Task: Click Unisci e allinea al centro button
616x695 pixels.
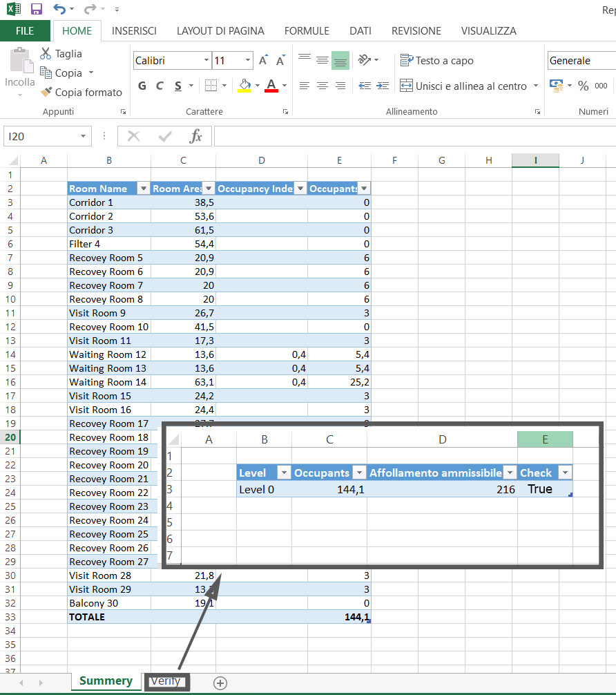Action: tap(463, 86)
